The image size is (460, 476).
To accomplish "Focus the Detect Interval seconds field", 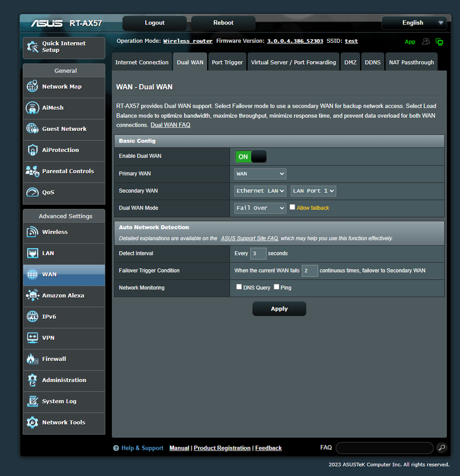I will pos(258,253).
